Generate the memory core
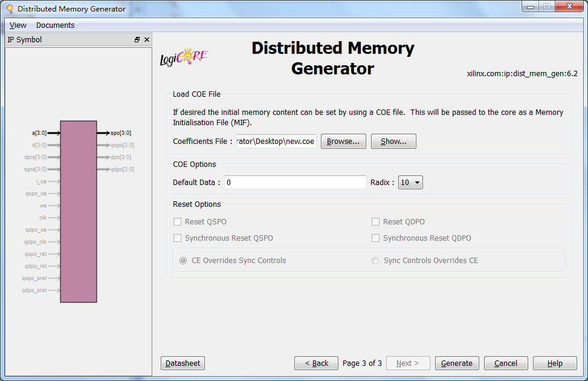The image size is (588, 381). pyautogui.click(x=457, y=363)
